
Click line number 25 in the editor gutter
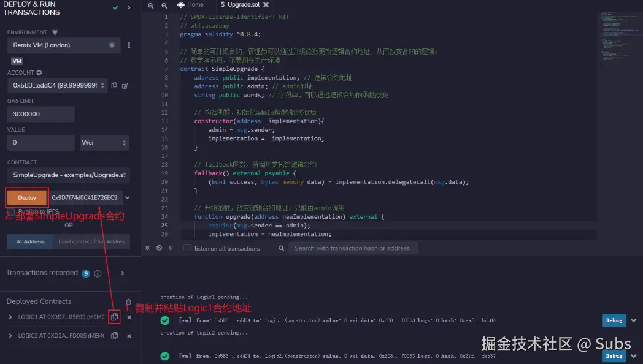[164, 225]
